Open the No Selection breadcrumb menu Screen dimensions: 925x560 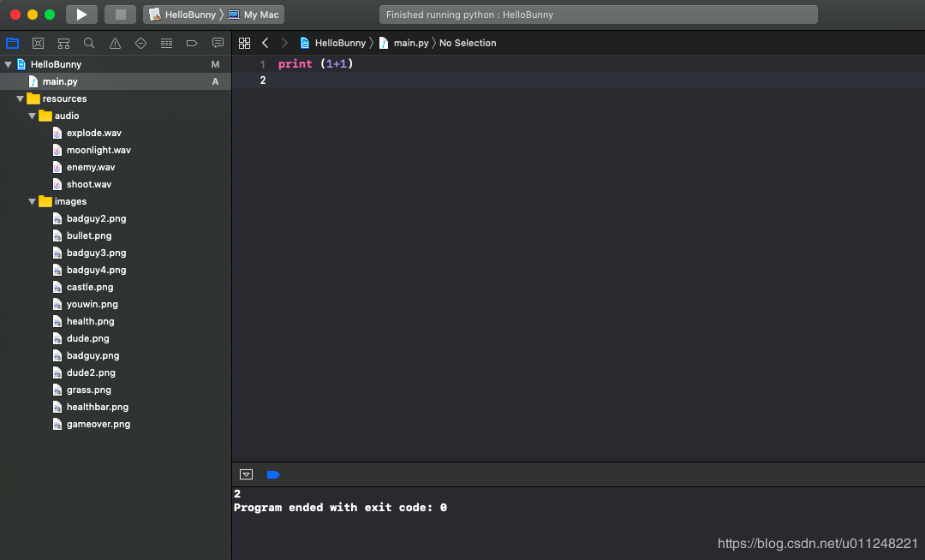[x=468, y=43]
